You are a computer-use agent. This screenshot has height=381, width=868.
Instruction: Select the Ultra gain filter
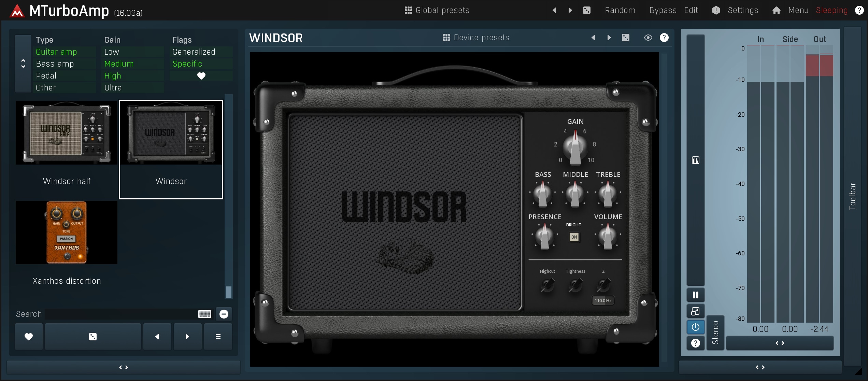tap(113, 88)
